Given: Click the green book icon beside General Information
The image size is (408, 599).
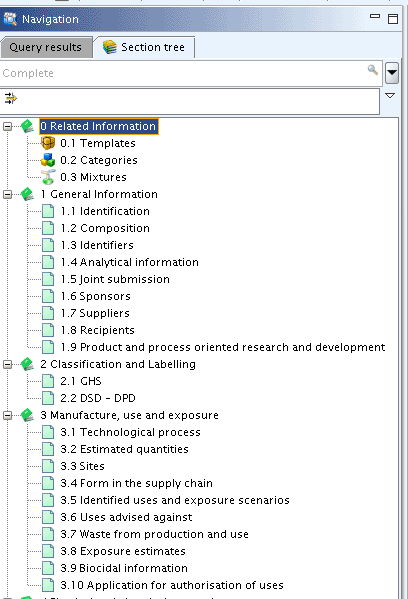Looking at the screenshot, I should click(27, 194).
